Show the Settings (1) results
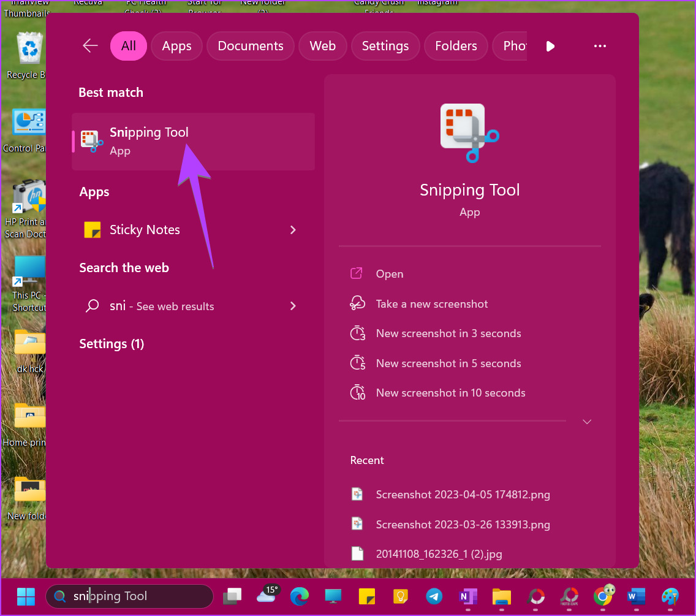The height and width of the screenshot is (616, 696). [112, 344]
